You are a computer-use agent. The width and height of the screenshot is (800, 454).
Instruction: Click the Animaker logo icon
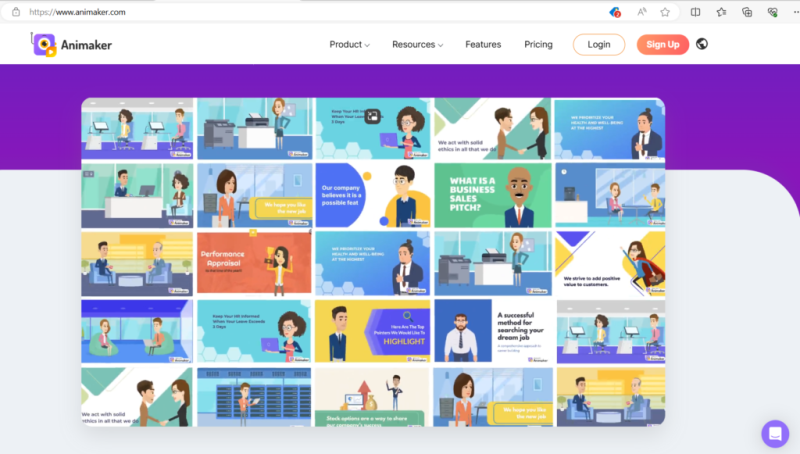(43, 44)
